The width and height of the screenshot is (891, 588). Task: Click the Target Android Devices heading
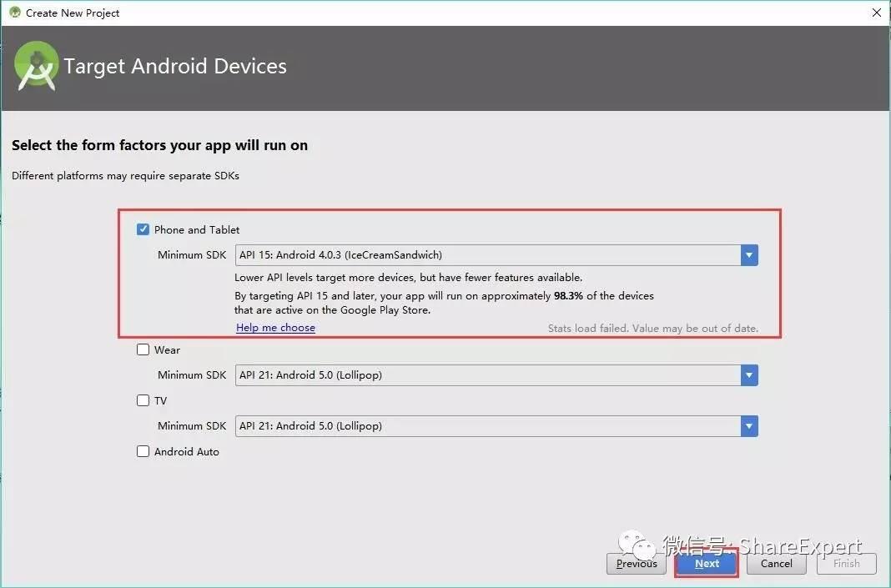pos(175,67)
